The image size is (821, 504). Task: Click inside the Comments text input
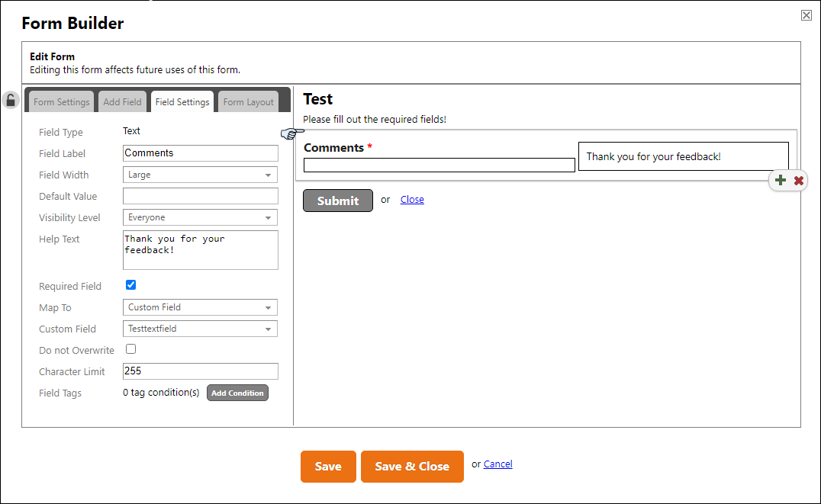point(439,165)
